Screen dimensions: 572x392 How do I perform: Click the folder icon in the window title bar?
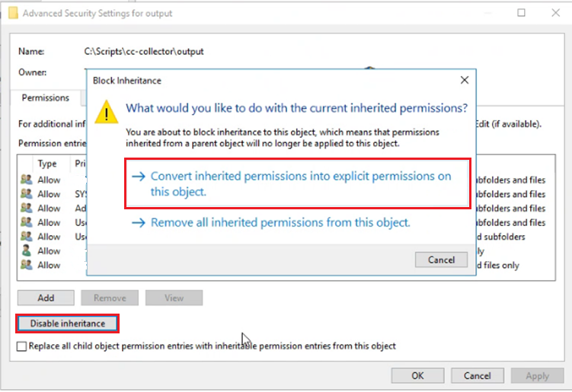point(13,13)
